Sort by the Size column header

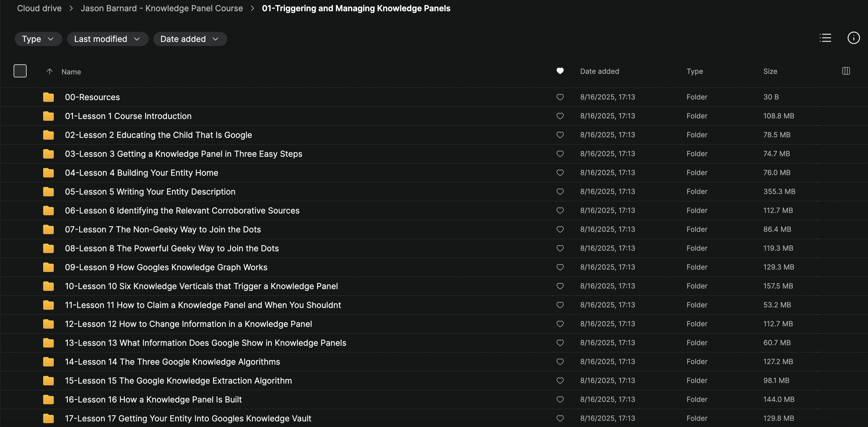click(x=770, y=71)
